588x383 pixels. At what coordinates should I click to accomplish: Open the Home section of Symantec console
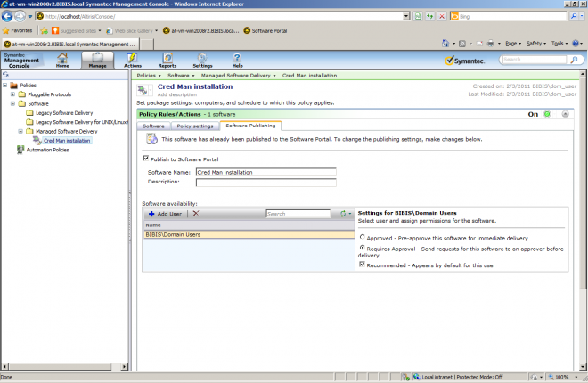coord(62,60)
